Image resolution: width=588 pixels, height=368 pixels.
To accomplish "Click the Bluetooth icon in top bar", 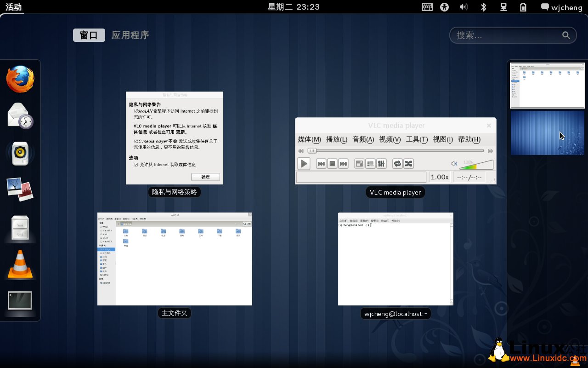I will (x=483, y=7).
